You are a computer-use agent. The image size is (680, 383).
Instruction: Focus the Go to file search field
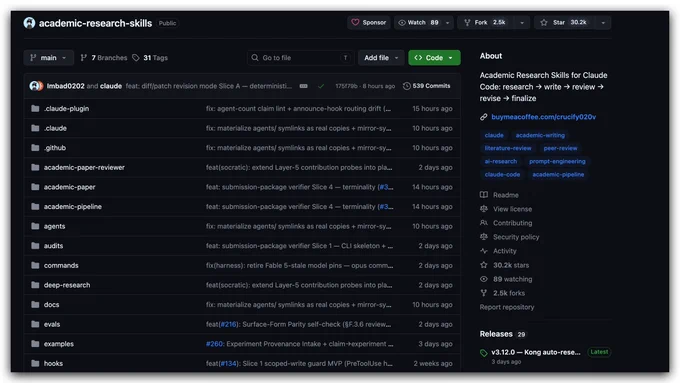301,58
